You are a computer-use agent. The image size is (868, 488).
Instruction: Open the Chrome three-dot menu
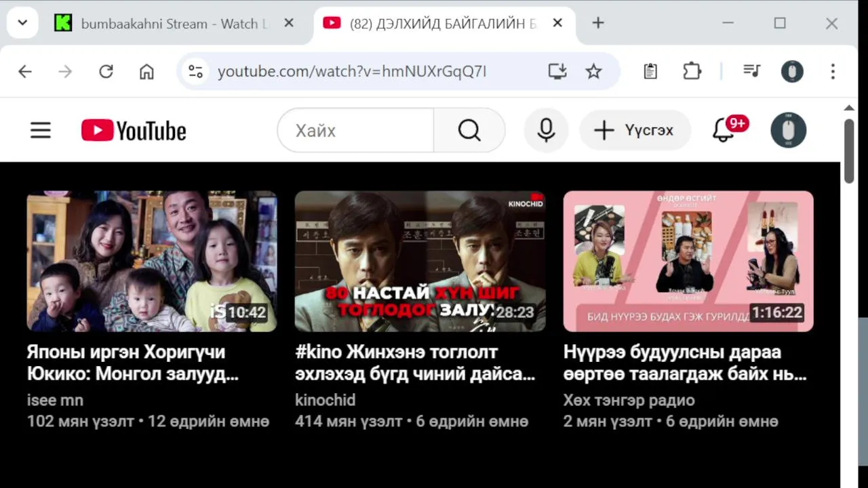point(833,71)
